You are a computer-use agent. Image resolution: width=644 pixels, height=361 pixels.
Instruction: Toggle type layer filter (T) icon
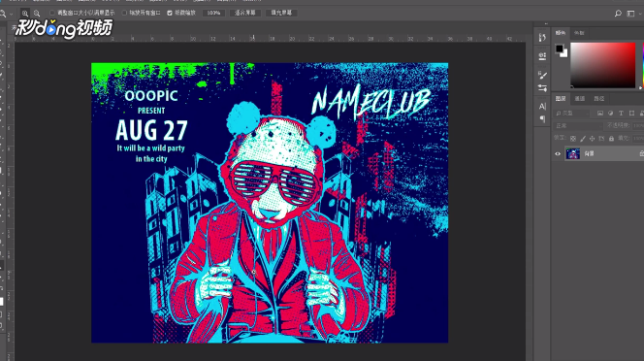coord(621,114)
